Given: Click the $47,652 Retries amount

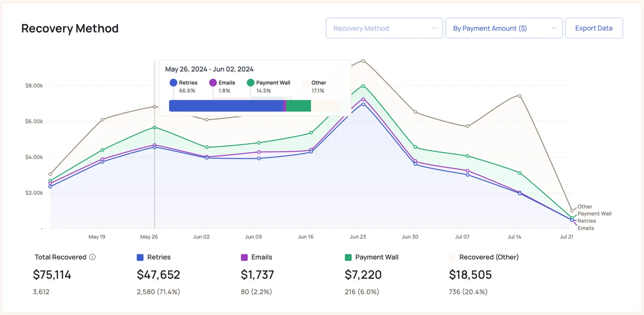Looking at the screenshot, I should (159, 275).
